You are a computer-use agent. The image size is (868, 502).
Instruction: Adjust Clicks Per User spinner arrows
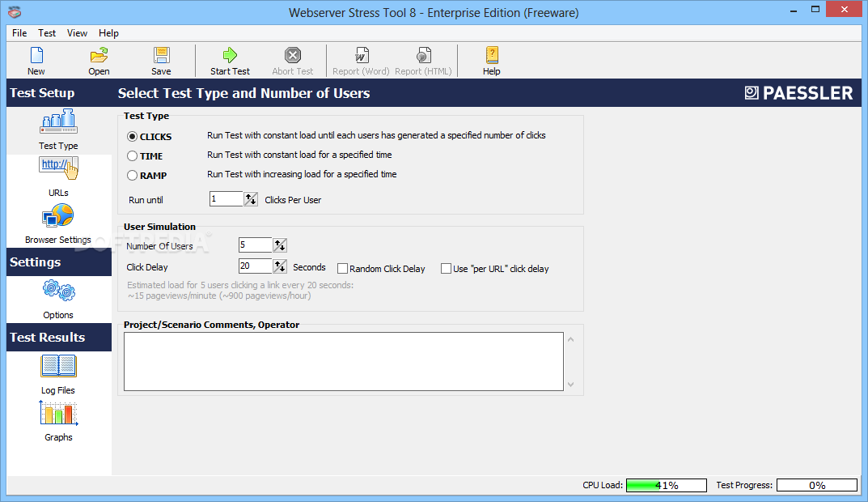(x=251, y=199)
